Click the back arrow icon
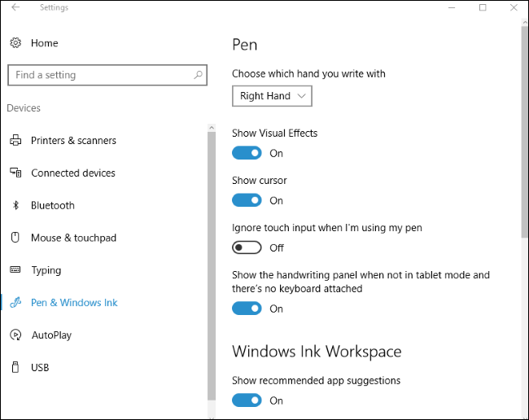Screen dimensions: 529x420 coord(15,8)
